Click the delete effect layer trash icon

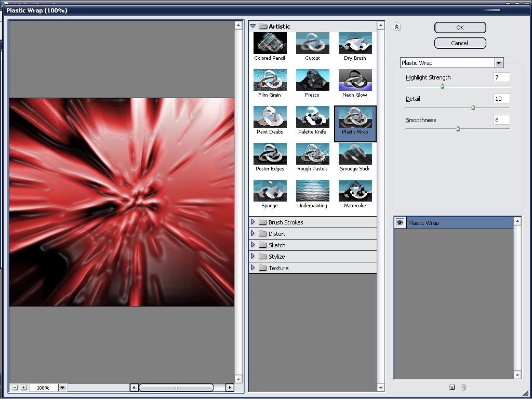(463, 387)
